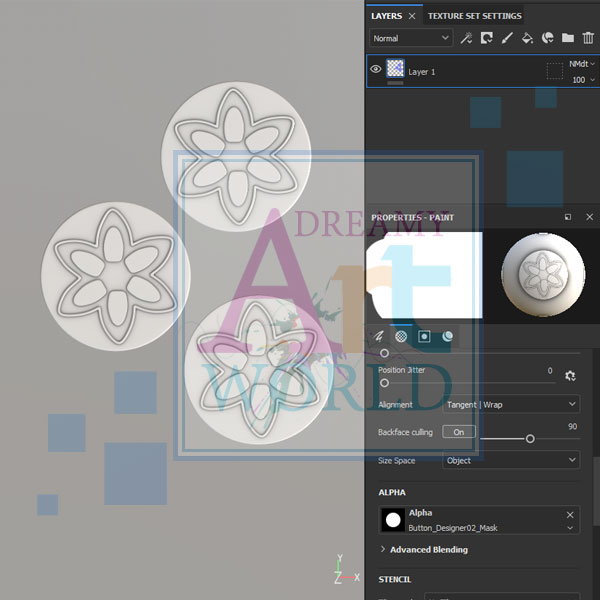This screenshot has width=600, height=600.
Task: Hide Layer 1 using the eye icon
Action: point(376,70)
